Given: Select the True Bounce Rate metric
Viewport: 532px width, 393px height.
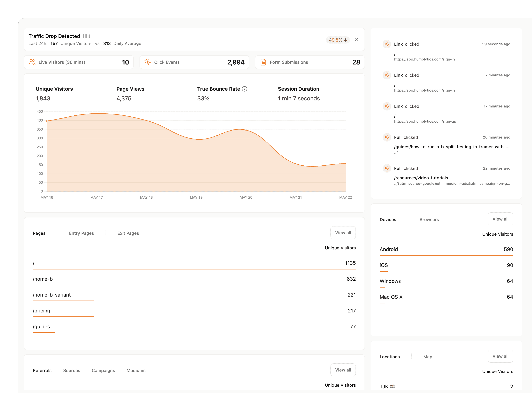Looking at the screenshot, I should pos(222,94).
